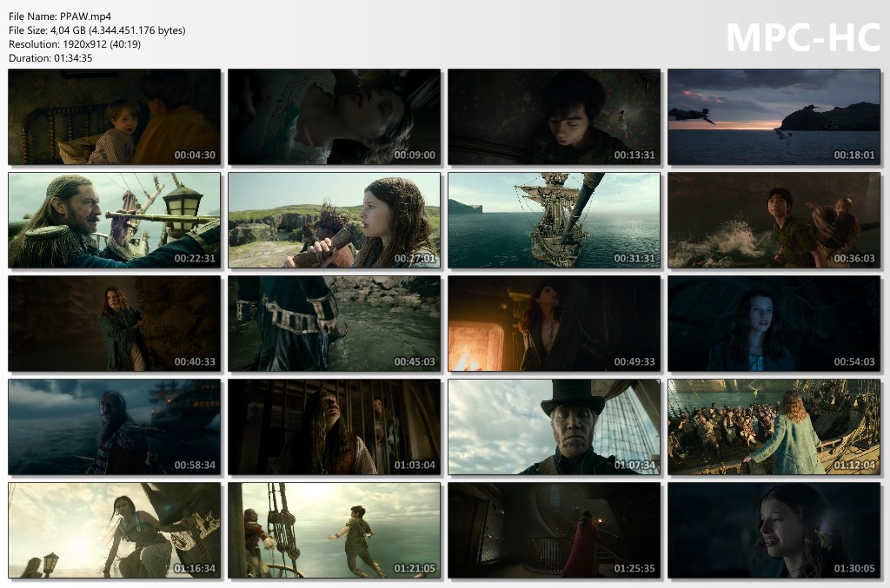This screenshot has width=890, height=588.
Task: Click the thumbnail timestamped 01:21:05
Action: pos(334,531)
